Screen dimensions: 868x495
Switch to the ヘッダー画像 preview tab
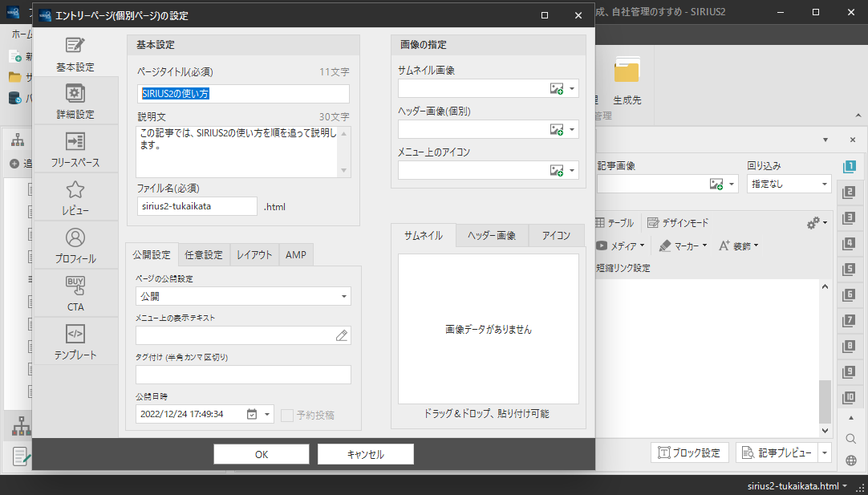[x=492, y=236]
